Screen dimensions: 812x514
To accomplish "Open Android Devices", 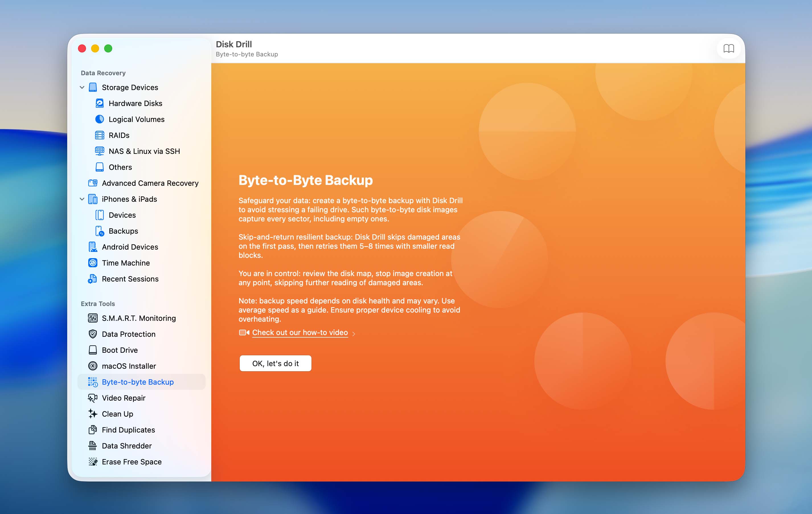I will (142, 247).
